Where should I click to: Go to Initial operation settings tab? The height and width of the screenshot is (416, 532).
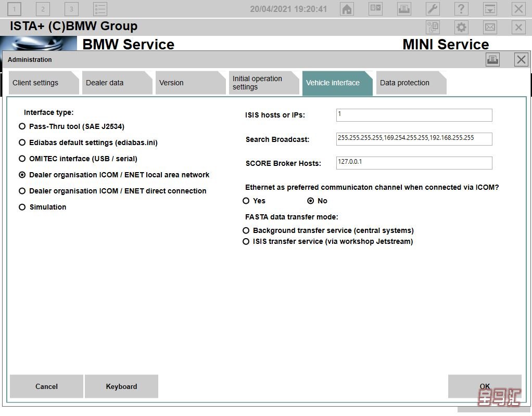pyautogui.click(x=263, y=83)
